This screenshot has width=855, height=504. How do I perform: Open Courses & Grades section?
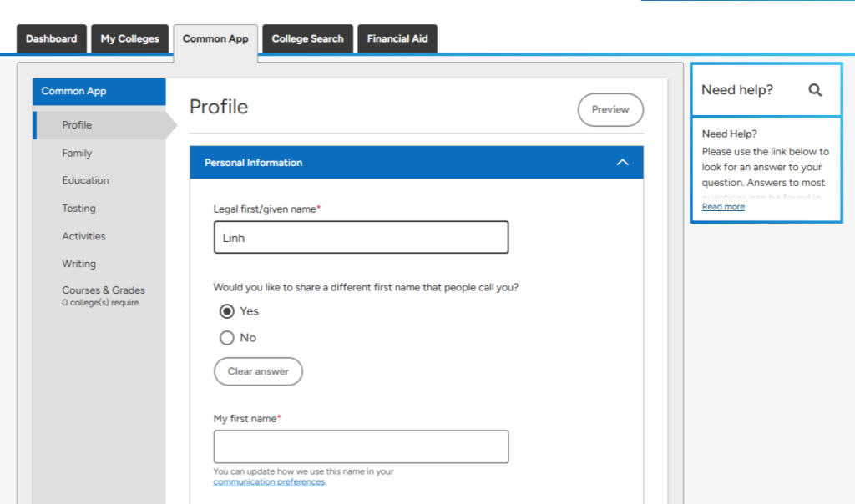pyautogui.click(x=104, y=291)
